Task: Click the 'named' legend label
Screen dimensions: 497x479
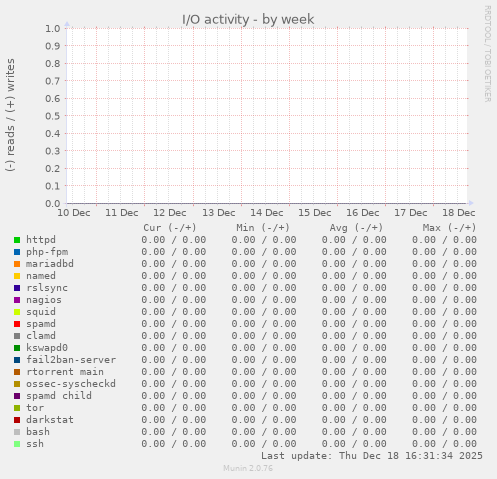Action: click(41, 276)
